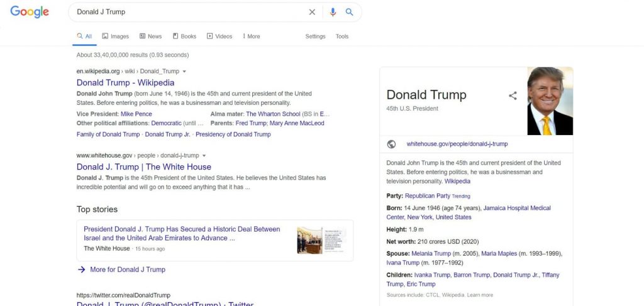The height and width of the screenshot is (306, 644).
Task: Open whitehouse.gov/people/donald-j-trump panel link
Action: tap(457, 144)
